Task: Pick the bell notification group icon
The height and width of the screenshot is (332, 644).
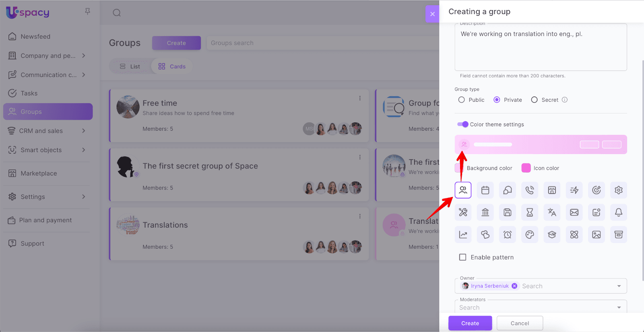Action: (x=619, y=212)
